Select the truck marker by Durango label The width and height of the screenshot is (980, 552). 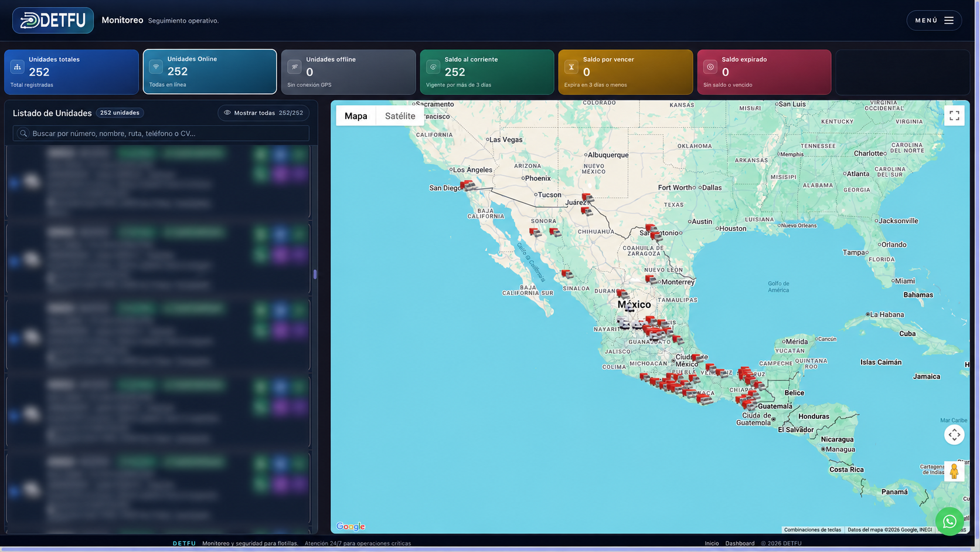click(x=622, y=293)
